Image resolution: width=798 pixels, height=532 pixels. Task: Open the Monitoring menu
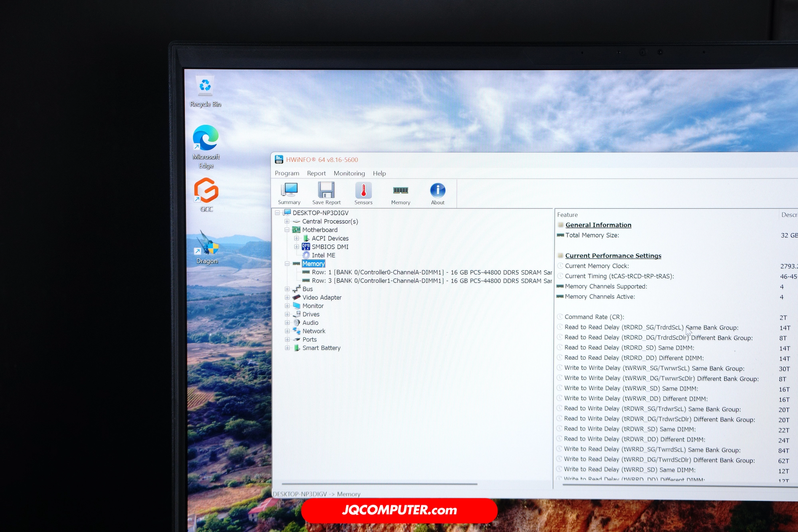pos(349,173)
